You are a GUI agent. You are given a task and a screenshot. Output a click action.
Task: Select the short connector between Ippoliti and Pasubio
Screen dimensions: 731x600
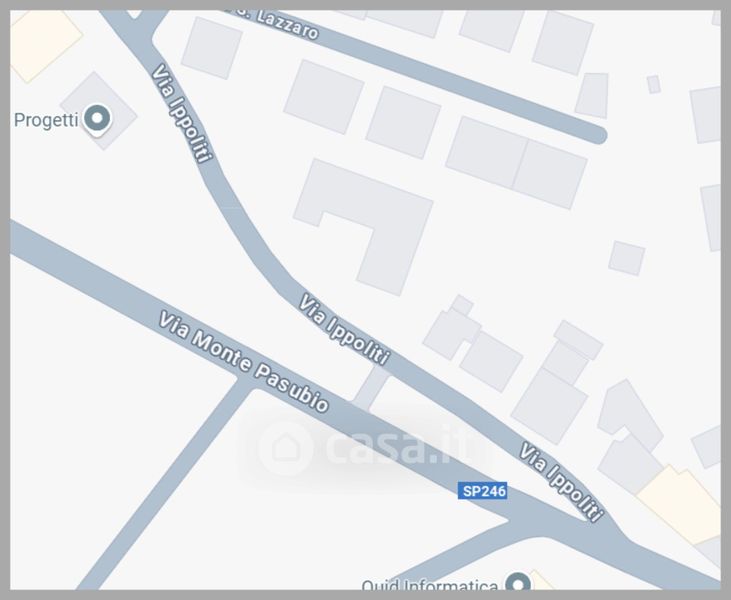click(371, 388)
